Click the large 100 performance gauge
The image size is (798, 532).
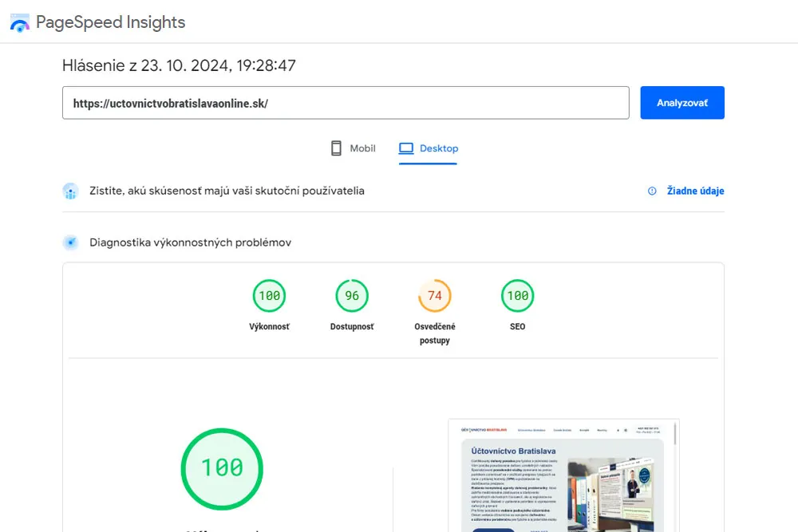222,469
